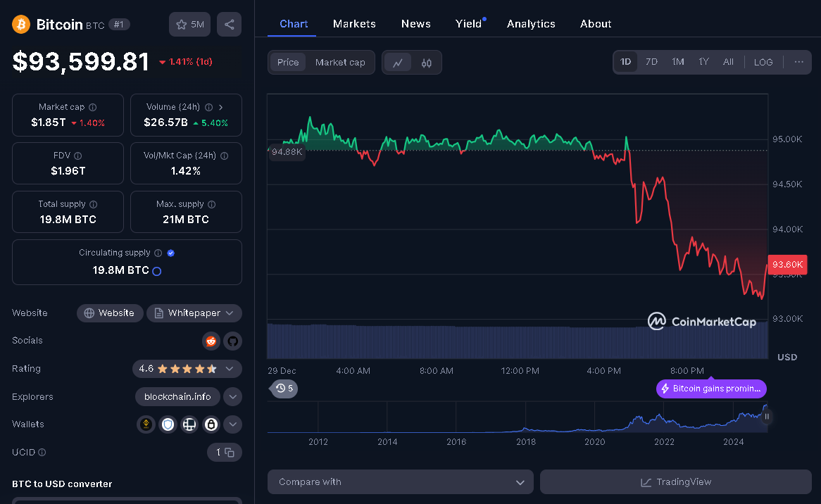Visit the Bitcoin Website link
Screen dimensions: 821x504
click(109, 313)
